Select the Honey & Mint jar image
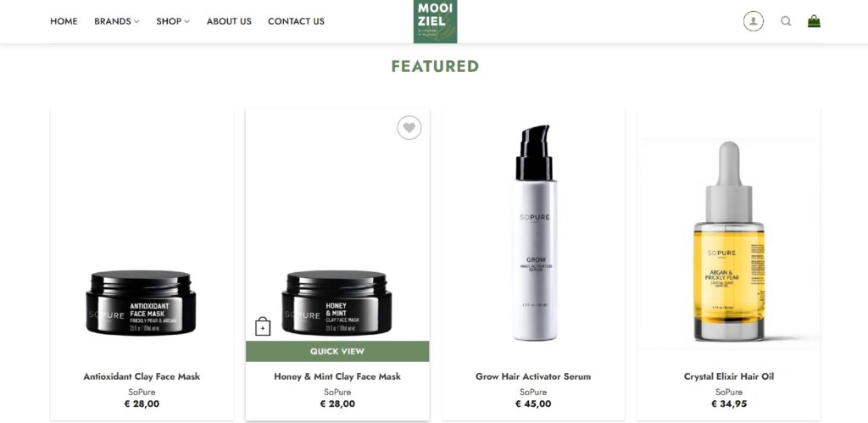The height and width of the screenshot is (423, 868). click(x=337, y=303)
